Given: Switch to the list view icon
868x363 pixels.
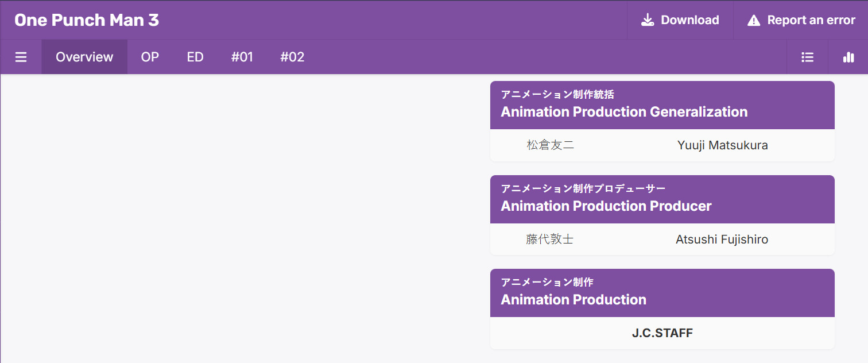Looking at the screenshot, I should click(x=807, y=57).
